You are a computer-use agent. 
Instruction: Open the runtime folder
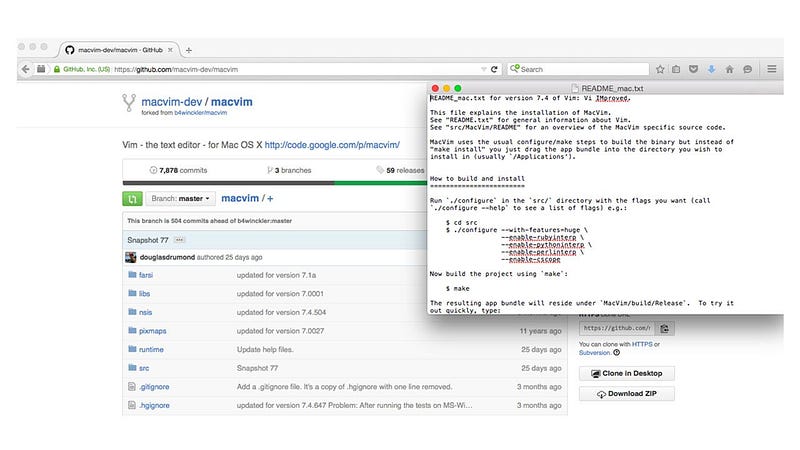tap(151, 349)
